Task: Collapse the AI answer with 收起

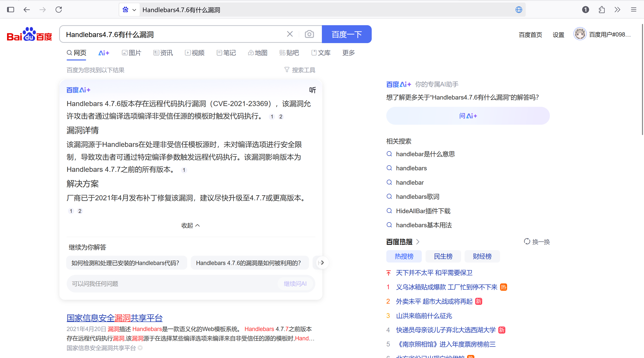Action: 191,225
